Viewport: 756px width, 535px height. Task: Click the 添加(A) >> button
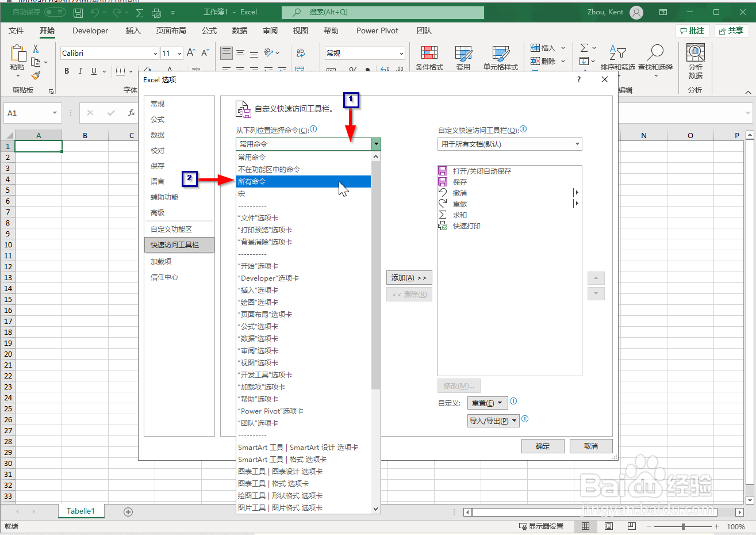[409, 278]
